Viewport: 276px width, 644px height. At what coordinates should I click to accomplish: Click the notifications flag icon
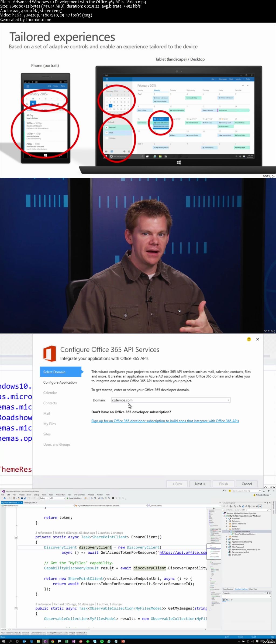(224, 491)
